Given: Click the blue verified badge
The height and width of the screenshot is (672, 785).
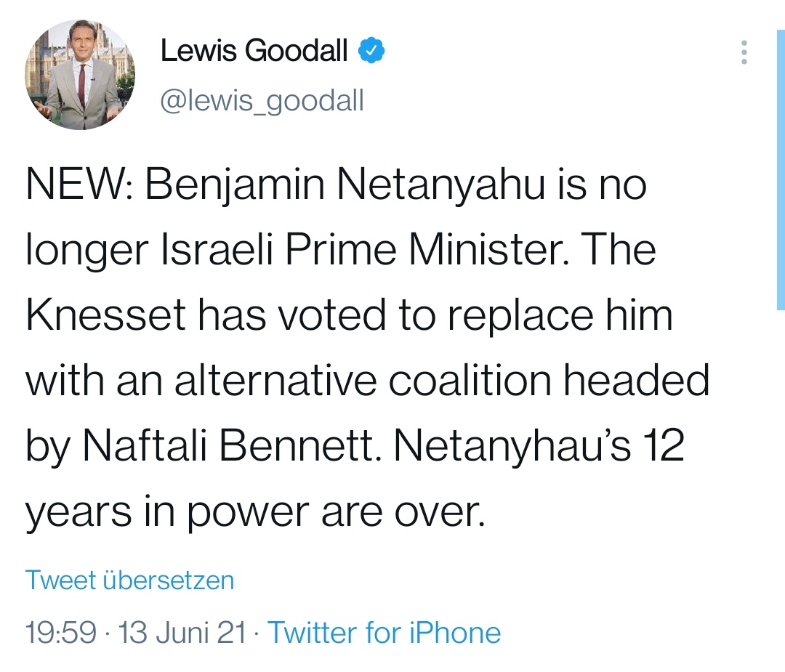Looking at the screenshot, I should point(371,52).
